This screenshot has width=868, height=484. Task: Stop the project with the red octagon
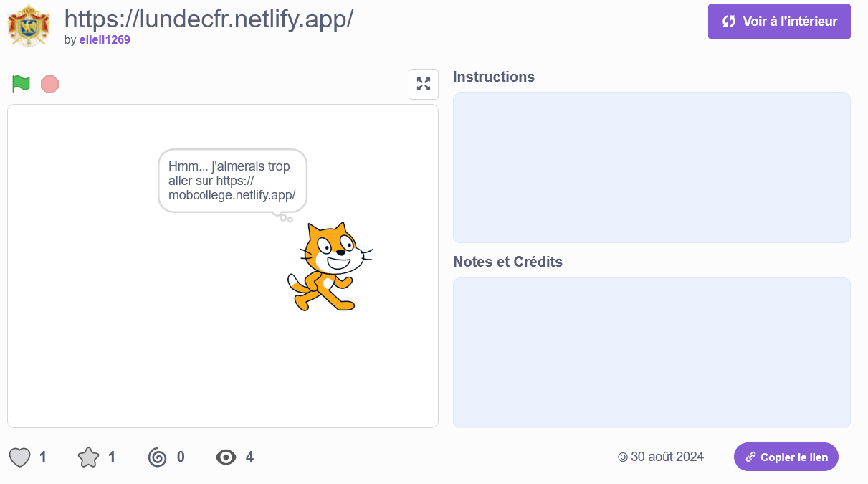click(50, 84)
